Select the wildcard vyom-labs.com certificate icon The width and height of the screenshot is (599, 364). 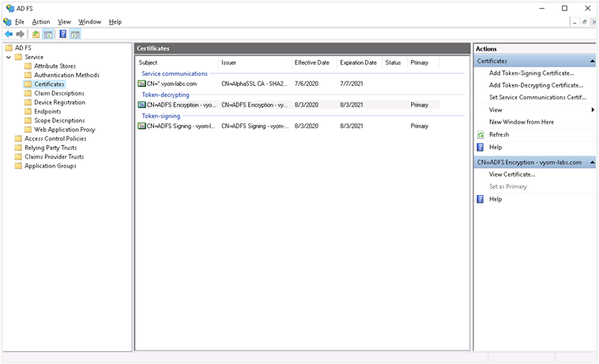[x=141, y=83]
